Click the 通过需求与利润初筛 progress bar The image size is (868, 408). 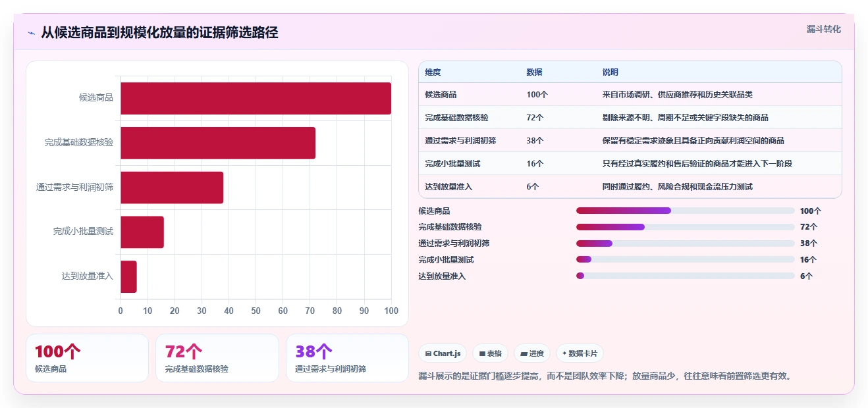[686, 243]
